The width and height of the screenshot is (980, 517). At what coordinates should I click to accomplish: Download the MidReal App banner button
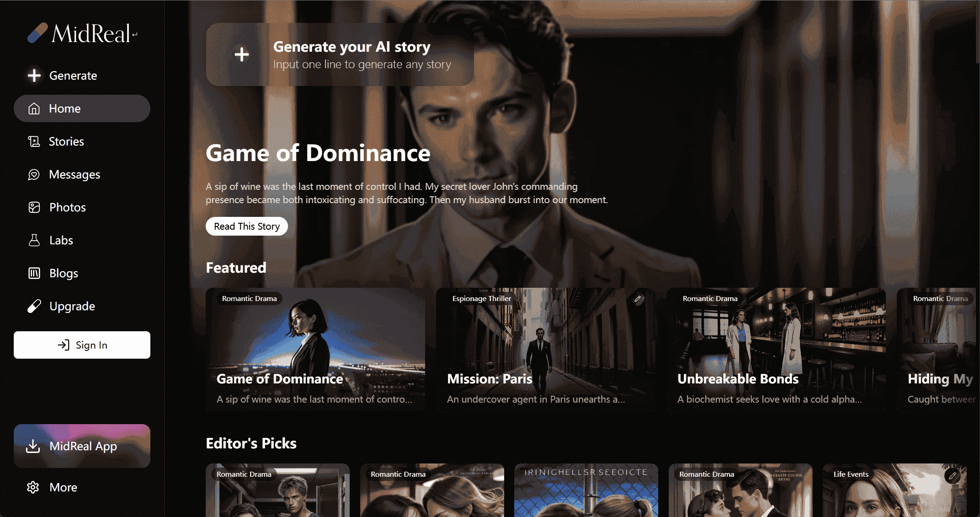[x=82, y=446]
